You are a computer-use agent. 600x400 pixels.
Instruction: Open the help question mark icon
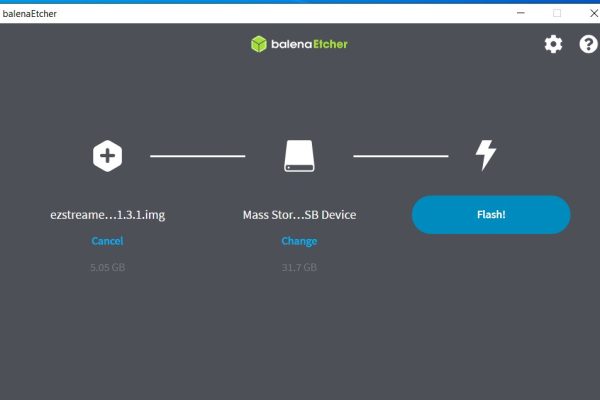coord(589,44)
